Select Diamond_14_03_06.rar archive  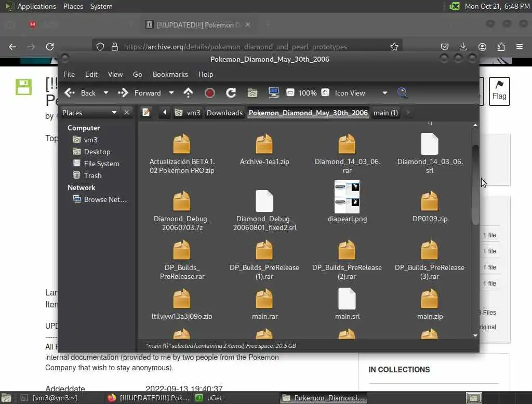tap(347, 154)
